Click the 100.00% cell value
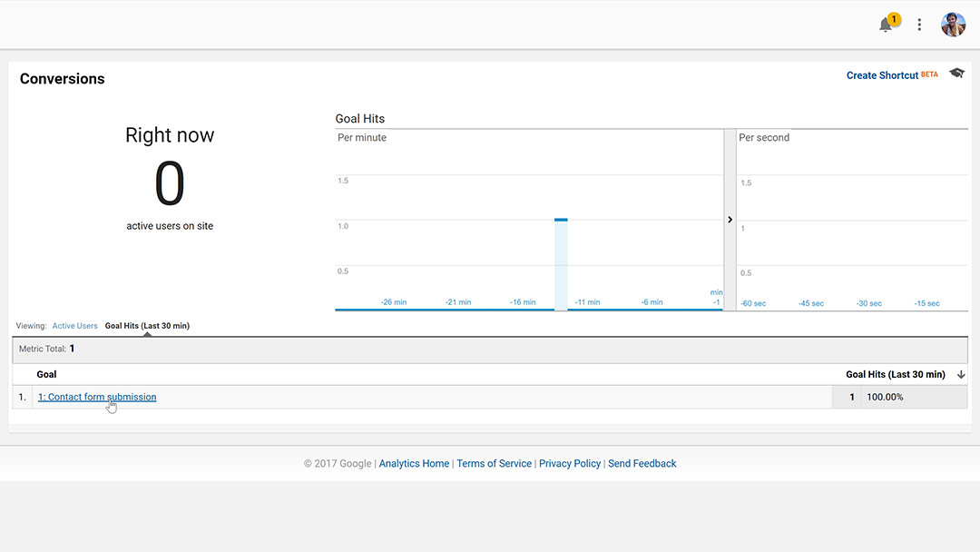 pos(885,397)
